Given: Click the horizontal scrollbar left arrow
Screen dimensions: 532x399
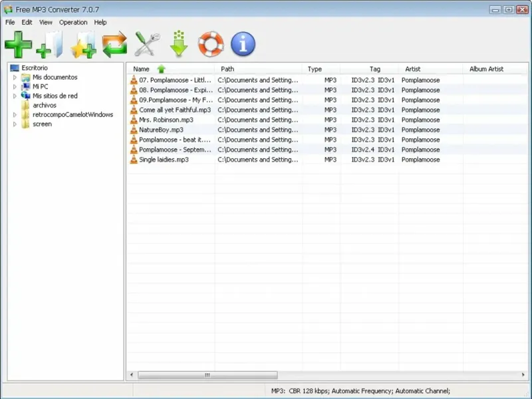Looking at the screenshot, I should pos(132,375).
